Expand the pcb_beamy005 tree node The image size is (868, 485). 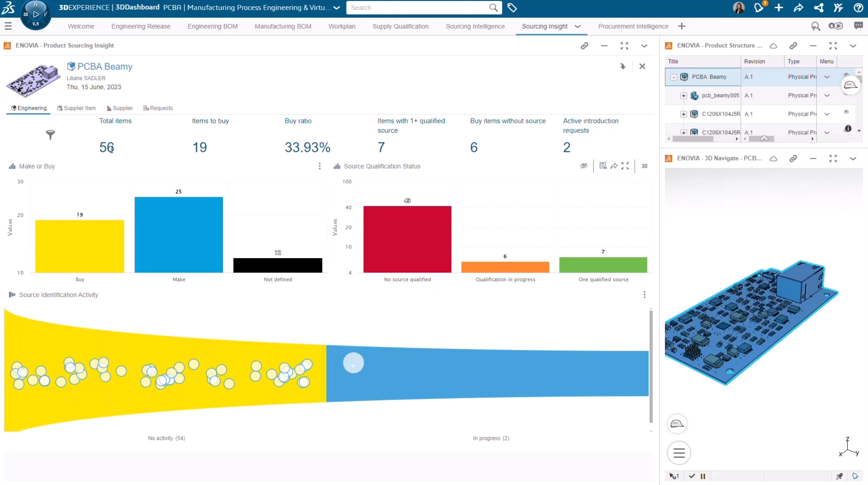683,96
